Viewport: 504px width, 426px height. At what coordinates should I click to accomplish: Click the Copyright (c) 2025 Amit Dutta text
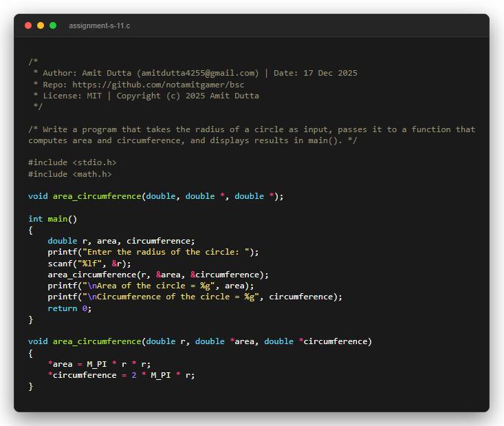tap(188, 96)
